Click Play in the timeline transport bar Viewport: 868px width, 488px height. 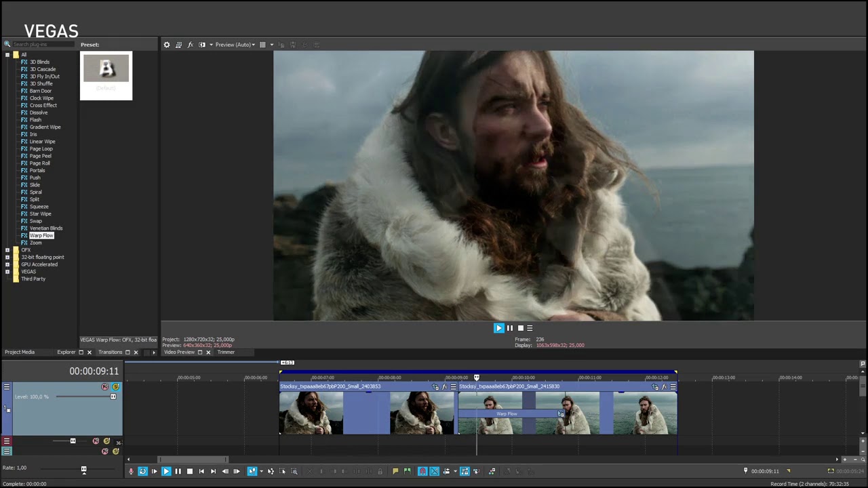(166, 471)
